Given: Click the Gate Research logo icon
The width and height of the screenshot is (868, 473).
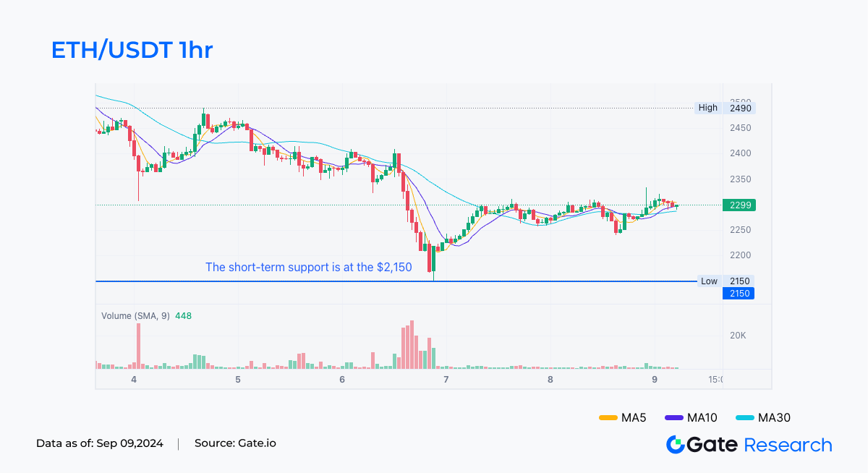Looking at the screenshot, I should 675,444.
